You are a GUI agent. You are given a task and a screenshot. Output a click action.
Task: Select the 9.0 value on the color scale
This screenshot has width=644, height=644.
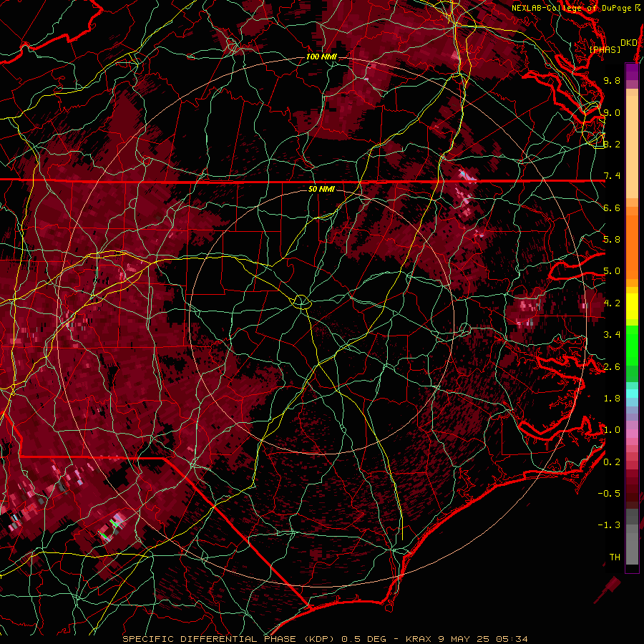(612, 112)
